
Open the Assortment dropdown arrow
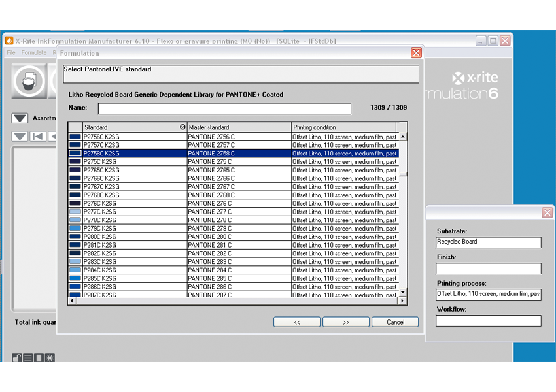click(20, 118)
